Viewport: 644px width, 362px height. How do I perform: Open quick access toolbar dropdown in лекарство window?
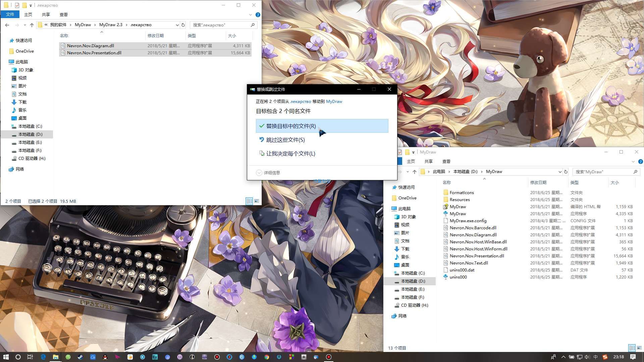31,5
